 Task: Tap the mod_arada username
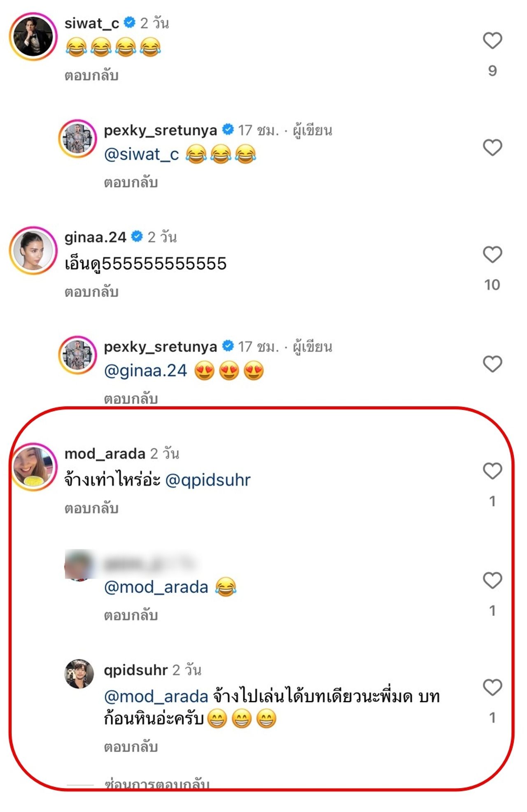point(105,454)
